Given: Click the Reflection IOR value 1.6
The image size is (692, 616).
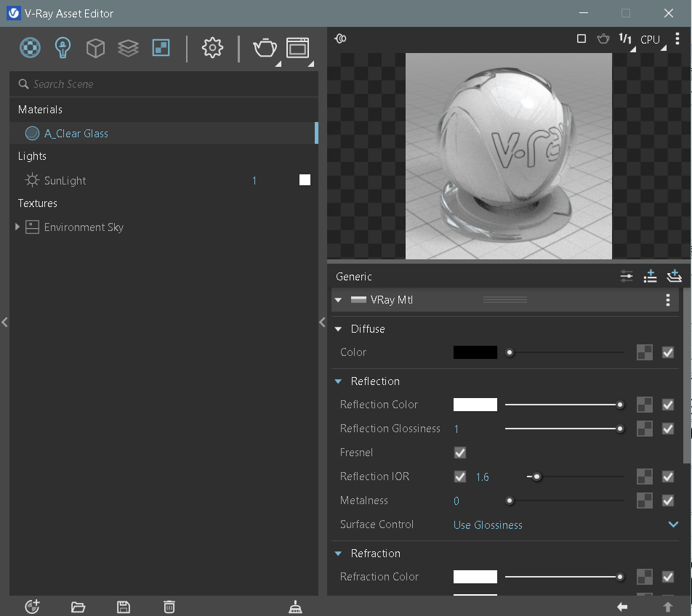Looking at the screenshot, I should coord(482,477).
